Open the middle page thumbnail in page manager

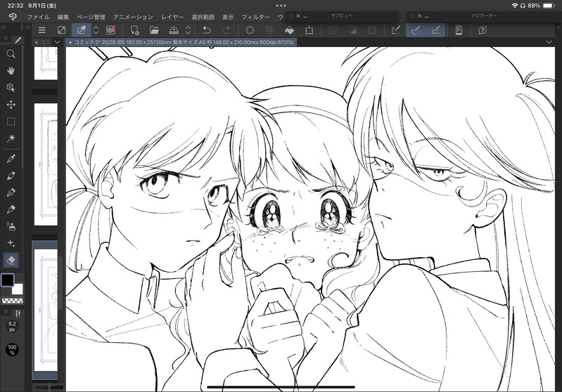coord(46,164)
